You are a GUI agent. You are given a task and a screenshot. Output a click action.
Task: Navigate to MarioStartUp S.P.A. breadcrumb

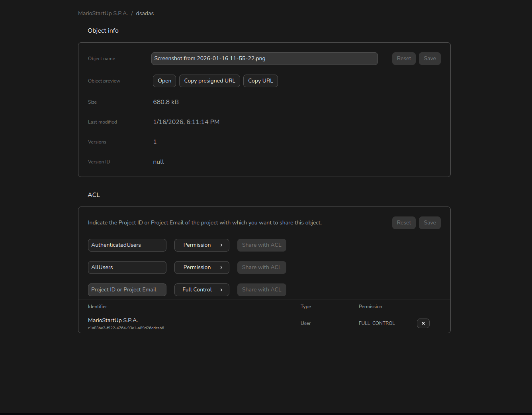(x=103, y=13)
